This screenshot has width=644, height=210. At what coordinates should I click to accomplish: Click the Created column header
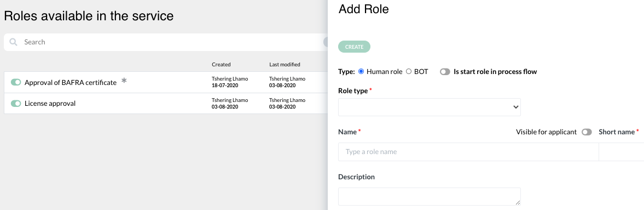click(222, 65)
